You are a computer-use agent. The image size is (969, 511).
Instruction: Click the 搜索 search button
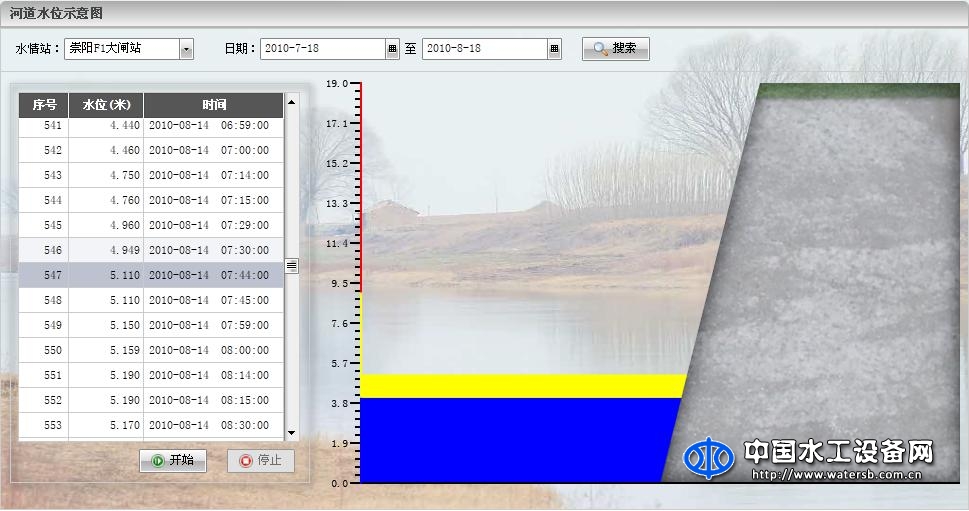pos(615,48)
